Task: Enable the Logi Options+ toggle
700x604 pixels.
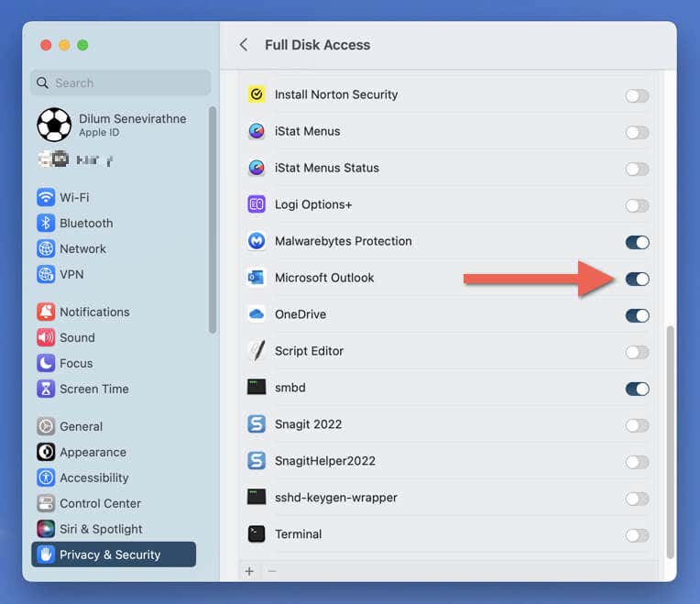Action: [637, 205]
